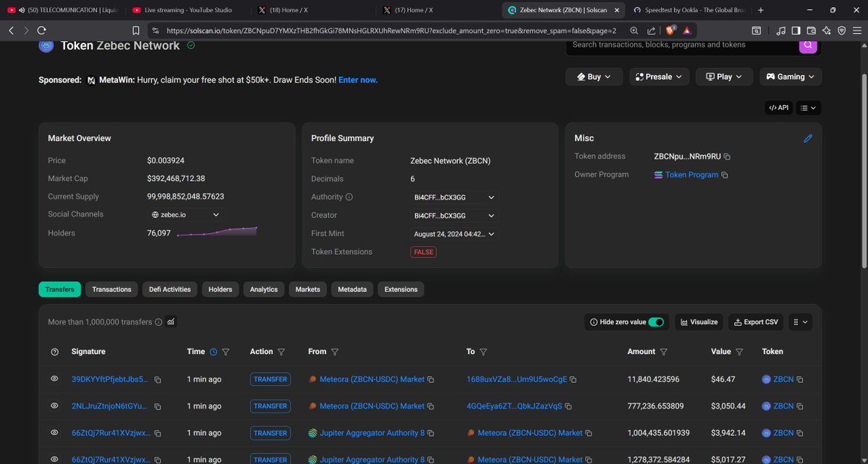868x464 pixels.
Task: Toggle the Hide zero value switch
Action: coord(656,321)
